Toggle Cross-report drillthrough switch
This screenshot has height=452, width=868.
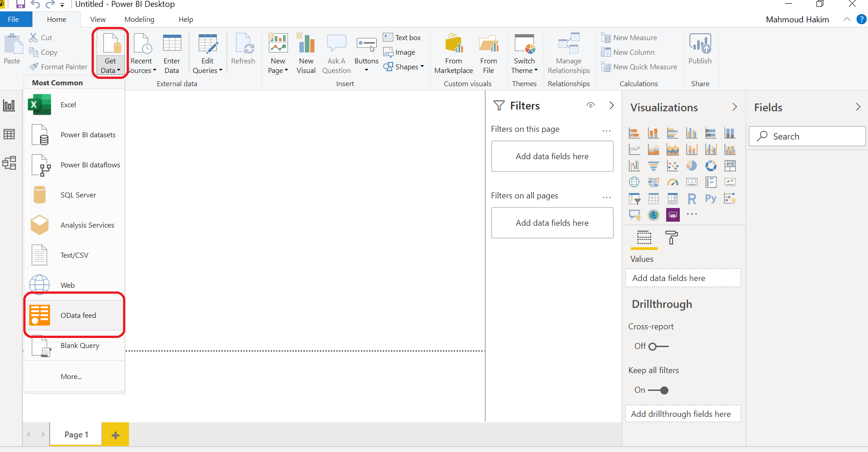tap(659, 347)
